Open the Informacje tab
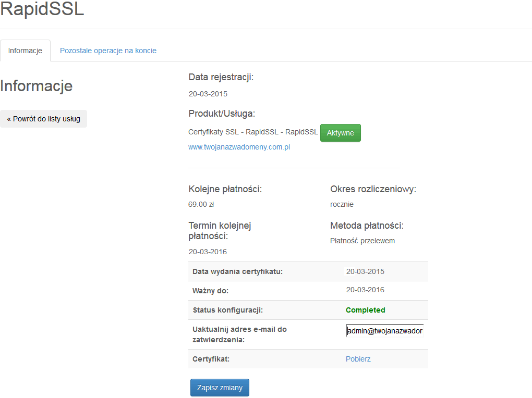The width and height of the screenshot is (532, 398). (25, 51)
